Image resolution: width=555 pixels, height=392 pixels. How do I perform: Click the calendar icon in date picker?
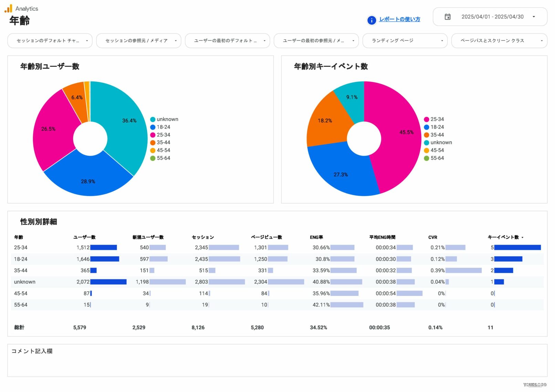(x=447, y=17)
